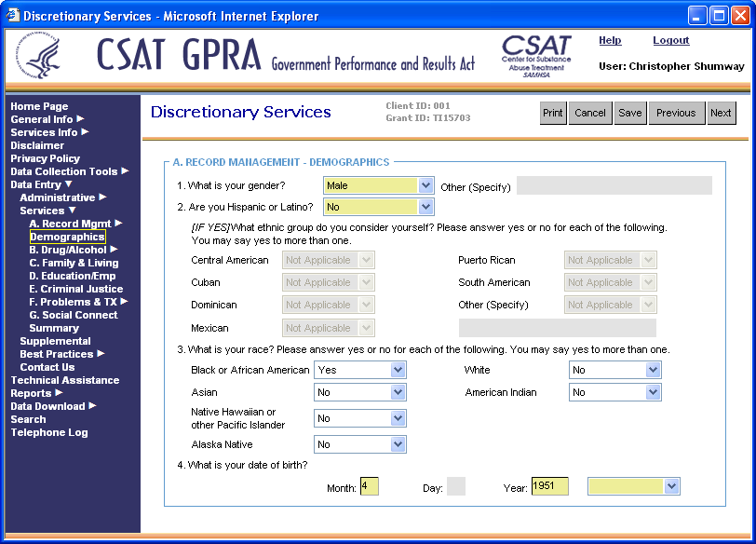
Task: Expand the Data Collection Tools menu
Action: [x=64, y=171]
